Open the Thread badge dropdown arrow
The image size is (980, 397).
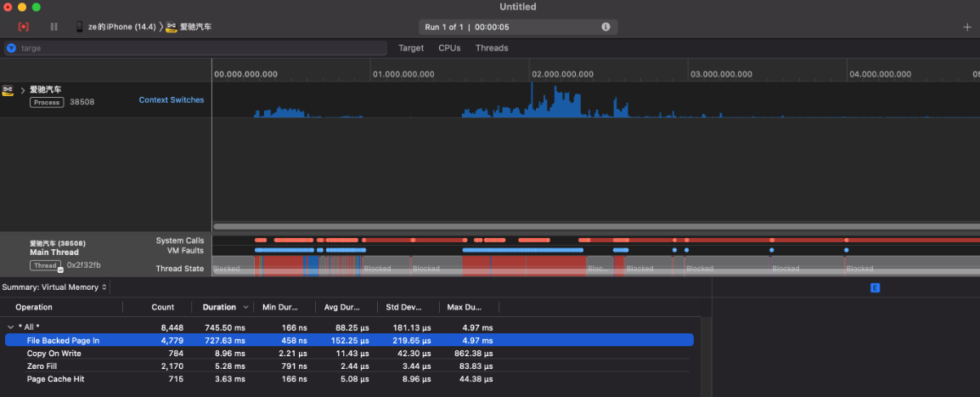pyautogui.click(x=60, y=269)
